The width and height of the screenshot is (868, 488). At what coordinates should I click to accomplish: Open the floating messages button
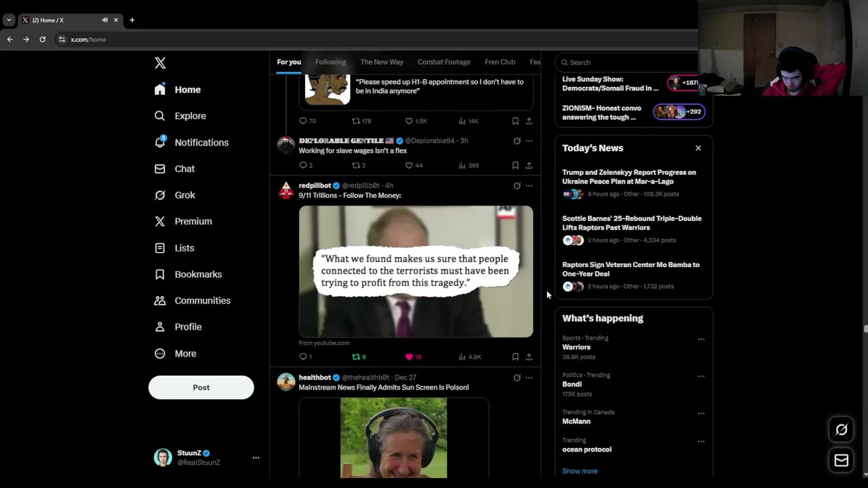coord(842,461)
